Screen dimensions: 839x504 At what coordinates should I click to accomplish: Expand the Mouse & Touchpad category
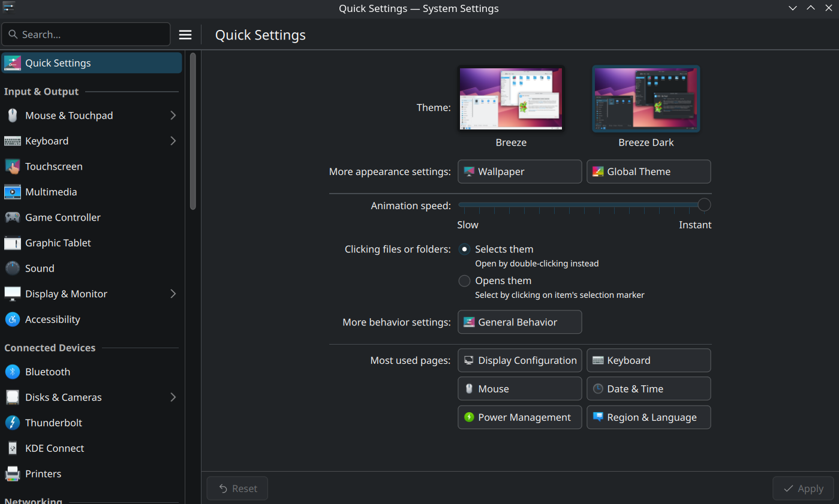pos(173,115)
